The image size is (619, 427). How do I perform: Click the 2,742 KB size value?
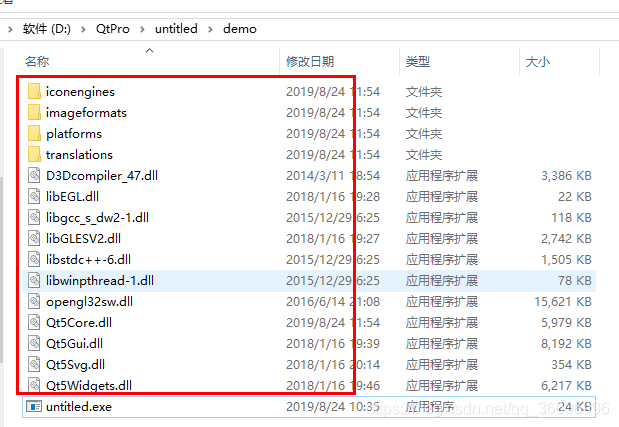(x=566, y=239)
